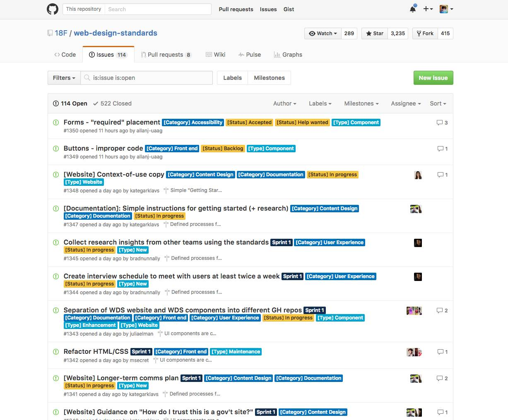Click open-issue icon beside Refactor HTML/CSS

[x=56, y=352]
